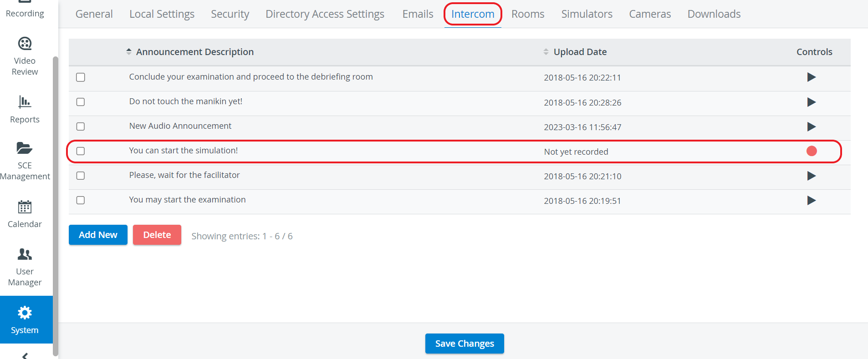Sort by Upload Date column

pos(575,52)
